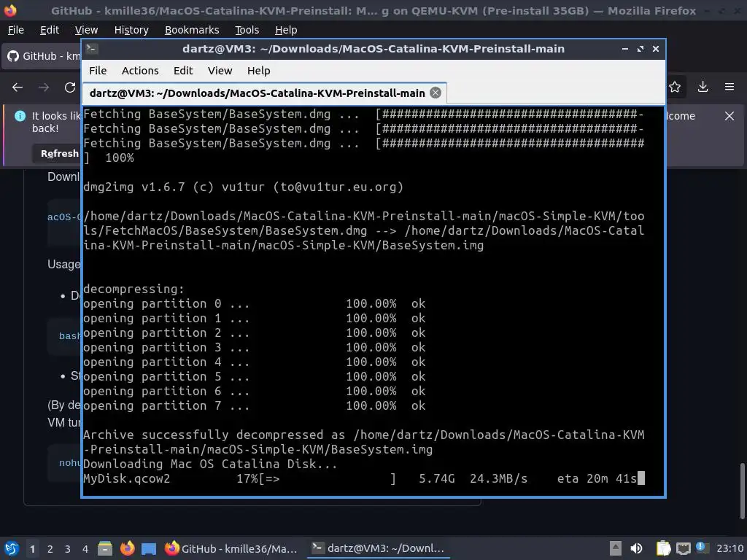Click the GitHub icon in Firefox tab

(x=13, y=56)
